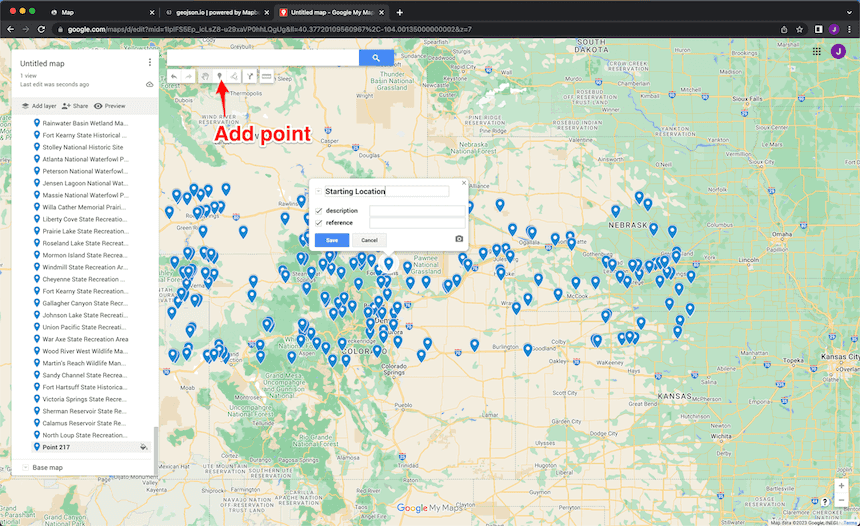Select Calamus Reservoir State Recreation item
The image size is (860, 526).
click(85, 423)
